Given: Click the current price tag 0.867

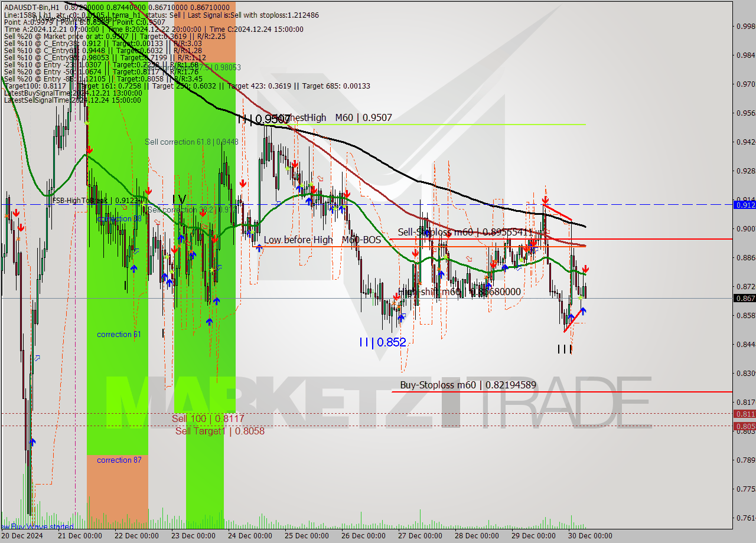Looking at the screenshot, I should point(744,298).
